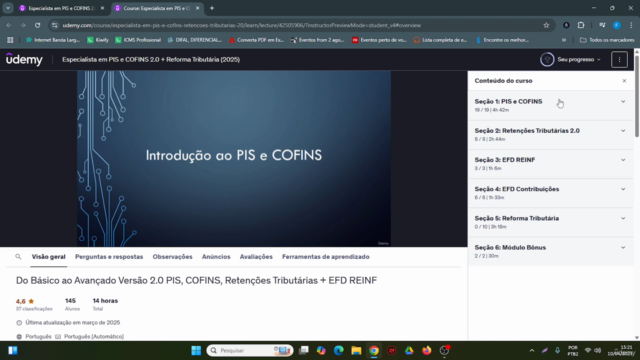This screenshot has height=360, width=640.
Task: Expand Seção 1: PIS e COFINS
Action: (x=551, y=105)
